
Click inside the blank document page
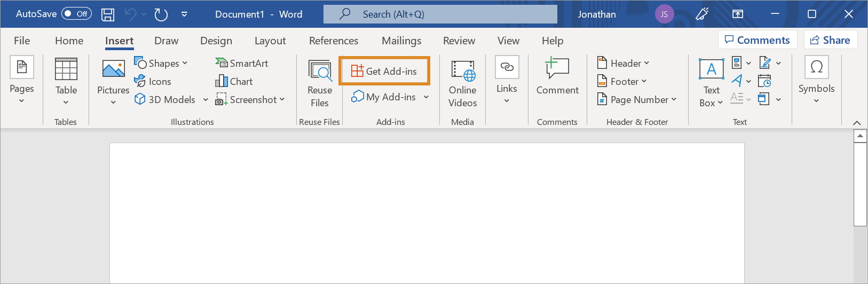pos(427,213)
